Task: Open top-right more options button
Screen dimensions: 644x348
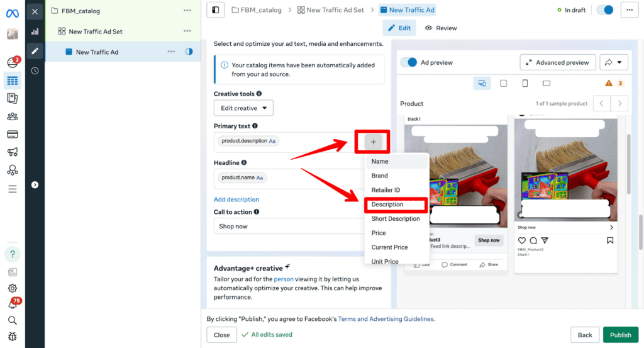Action: click(630, 10)
